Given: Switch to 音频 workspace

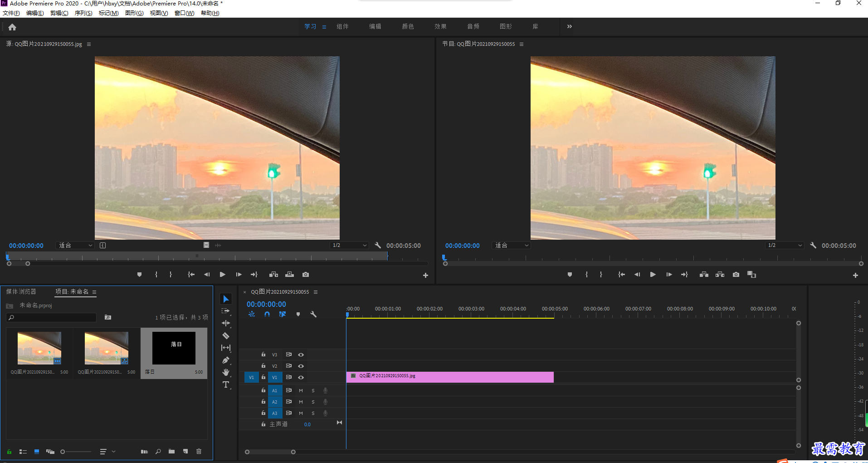Looking at the screenshot, I should click(473, 26).
